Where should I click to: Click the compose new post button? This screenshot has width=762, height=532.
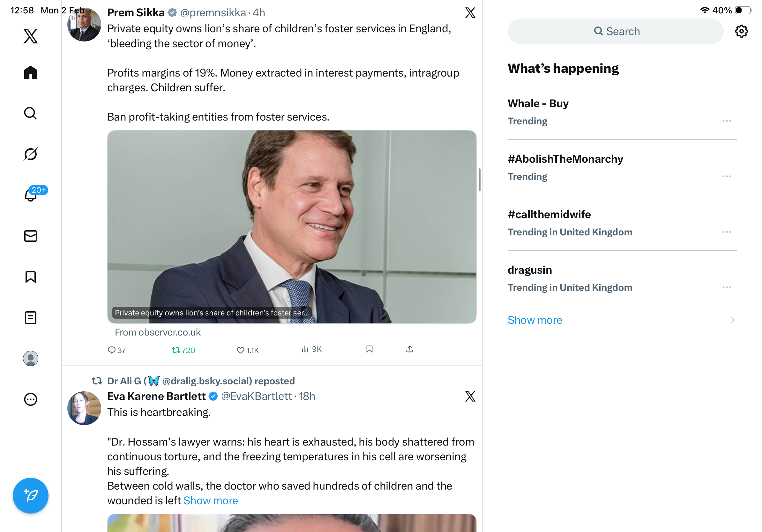point(31,496)
